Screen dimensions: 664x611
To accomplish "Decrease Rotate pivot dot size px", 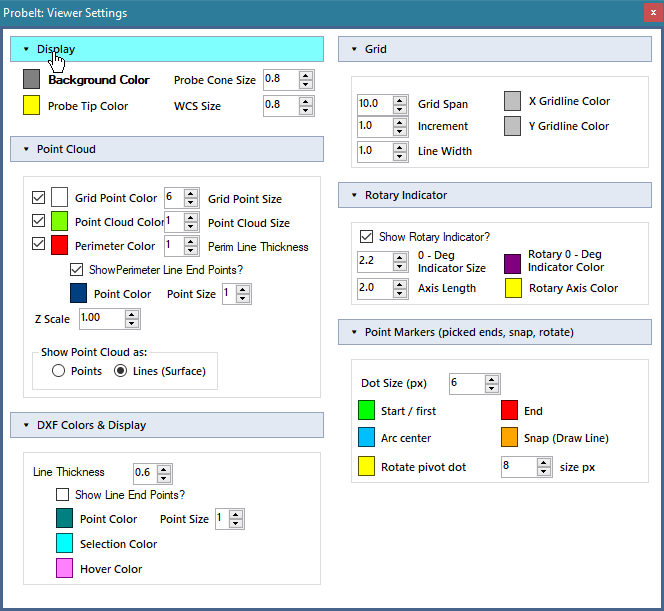I will pyautogui.click(x=544, y=472).
